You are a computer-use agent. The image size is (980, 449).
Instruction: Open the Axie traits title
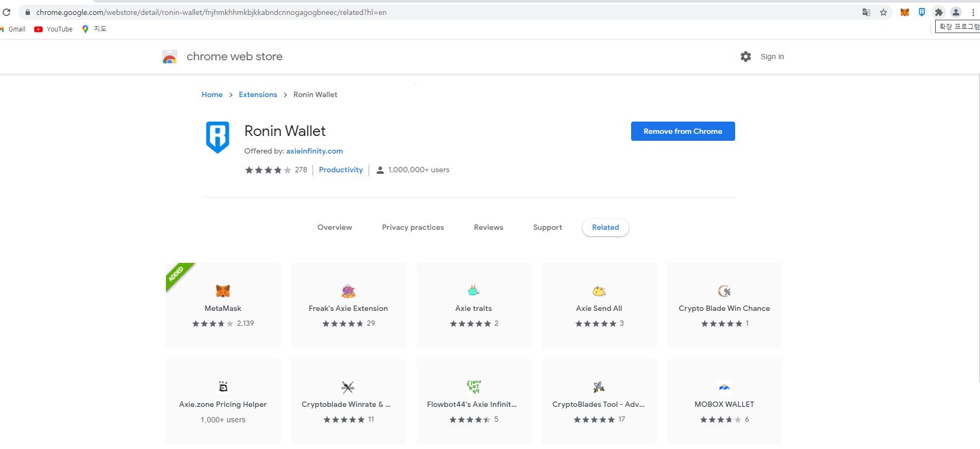[x=474, y=308]
